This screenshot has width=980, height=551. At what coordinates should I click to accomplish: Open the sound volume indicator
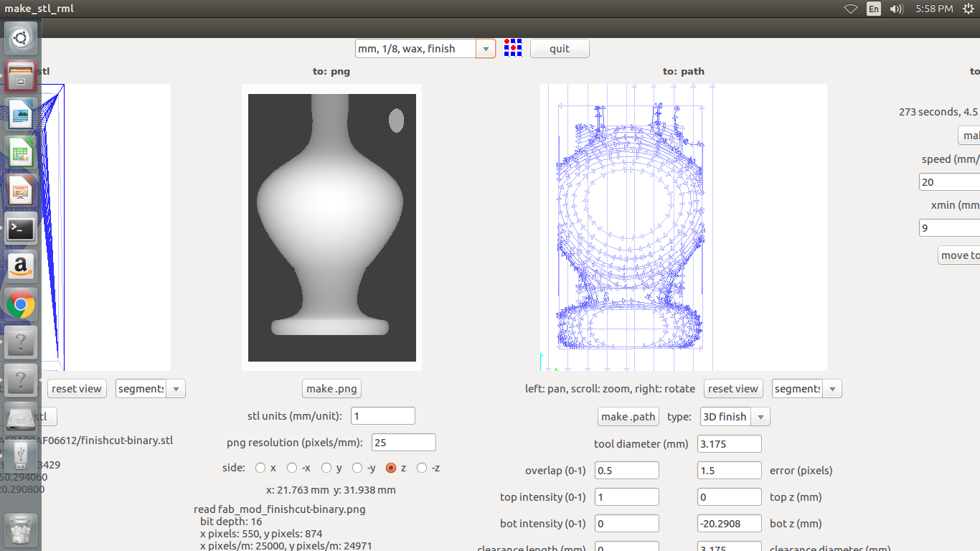tap(896, 9)
